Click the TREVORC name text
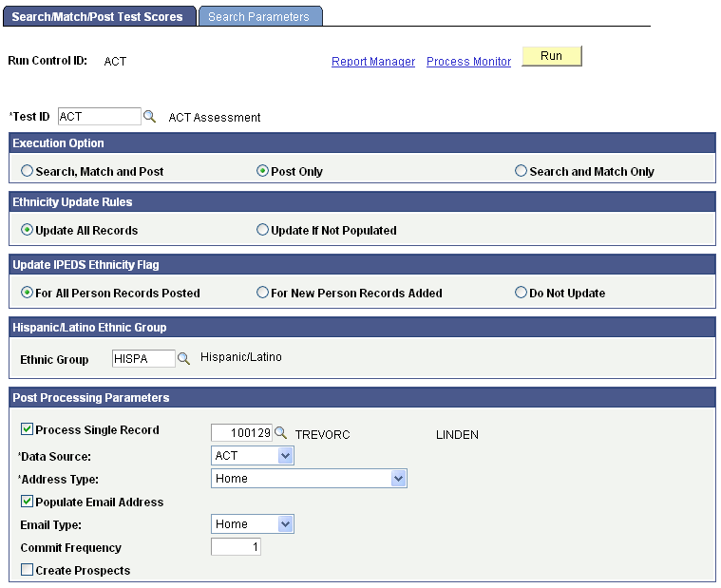 [x=322, y=435]
